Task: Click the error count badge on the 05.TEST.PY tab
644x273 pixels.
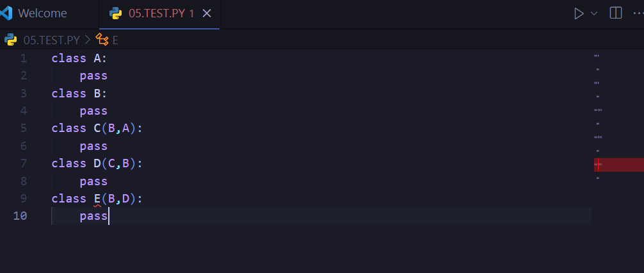Action: 191,13
